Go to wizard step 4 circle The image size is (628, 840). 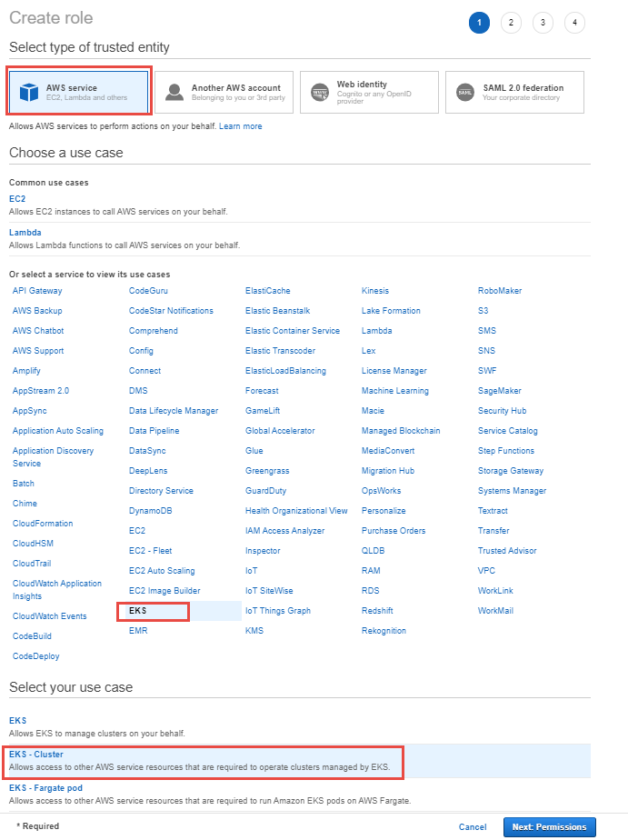pyautogui.click(x=574, y=23)
